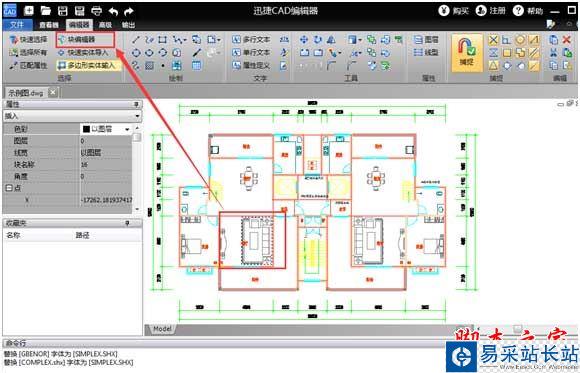Toggle the triangle midpoint snap
Viewport: 580px width, 373px height.
(493, 65)
